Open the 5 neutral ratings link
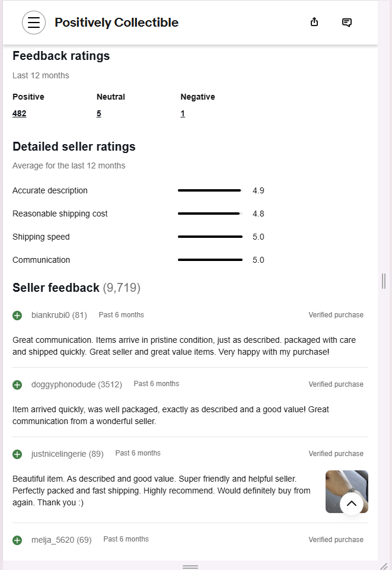This screenshot has width=392, height=570. point(99,113)
